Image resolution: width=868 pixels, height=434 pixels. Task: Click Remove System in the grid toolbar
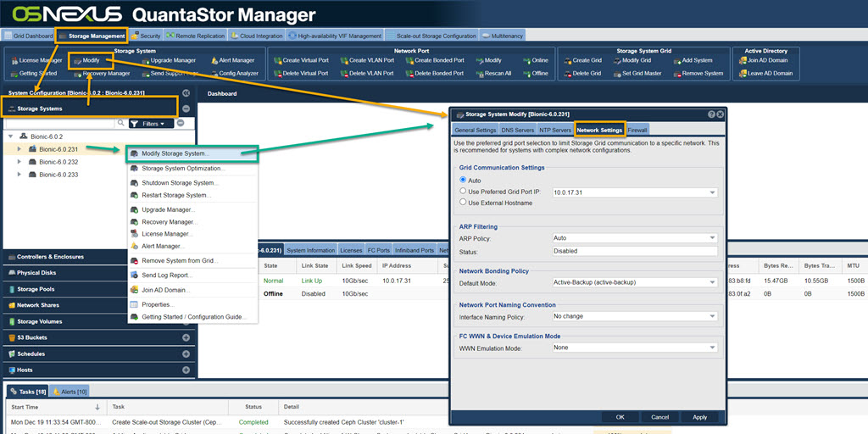coord(698,73)
